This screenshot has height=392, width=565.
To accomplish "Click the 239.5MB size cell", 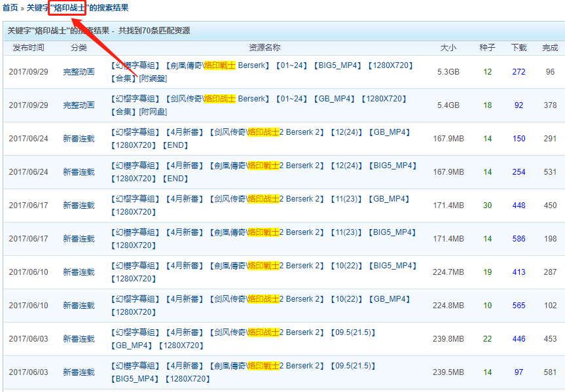I will [448, 372].
